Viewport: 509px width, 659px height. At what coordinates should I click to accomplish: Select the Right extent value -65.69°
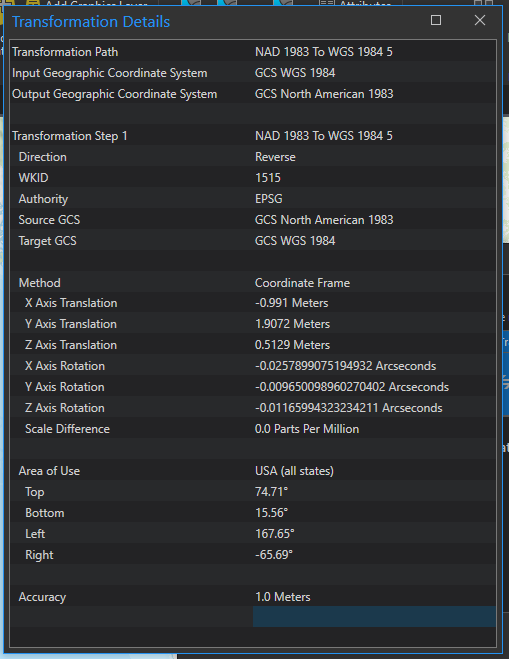click(274, 555)
